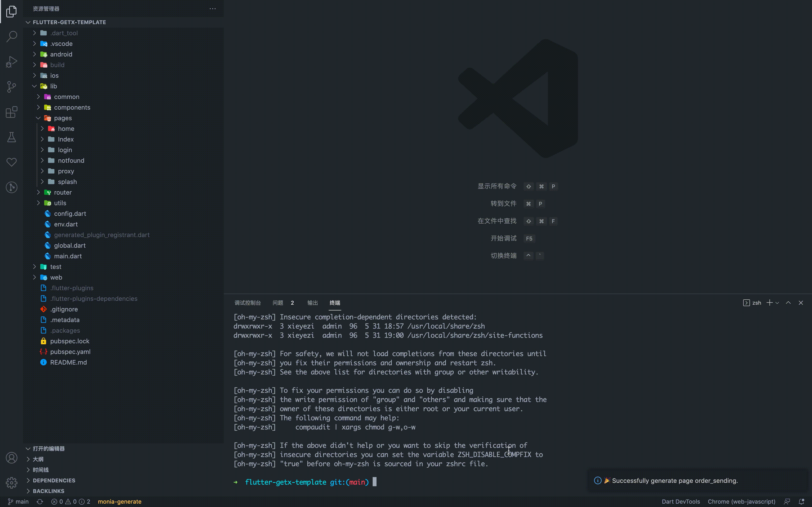Open the zsh shell selection dropdown
This screenshot has height=507, width=812.
(777, 303)
